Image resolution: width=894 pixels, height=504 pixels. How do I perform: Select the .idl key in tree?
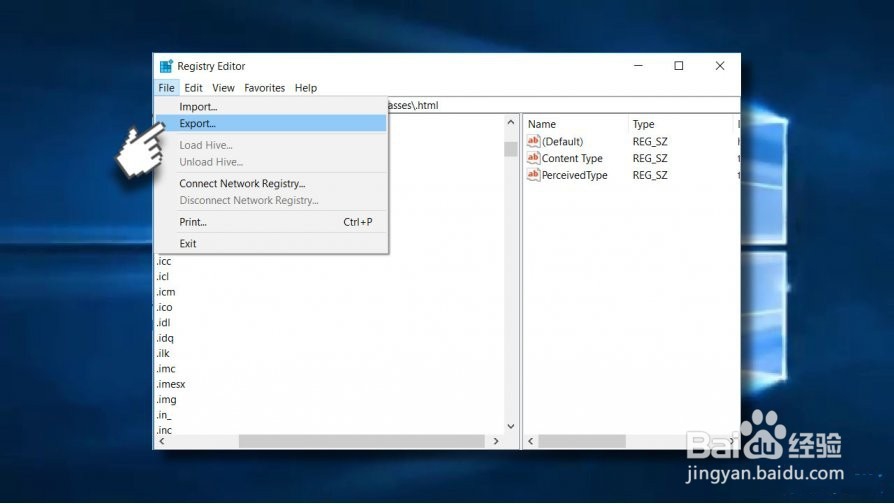(x=163, y=323)
